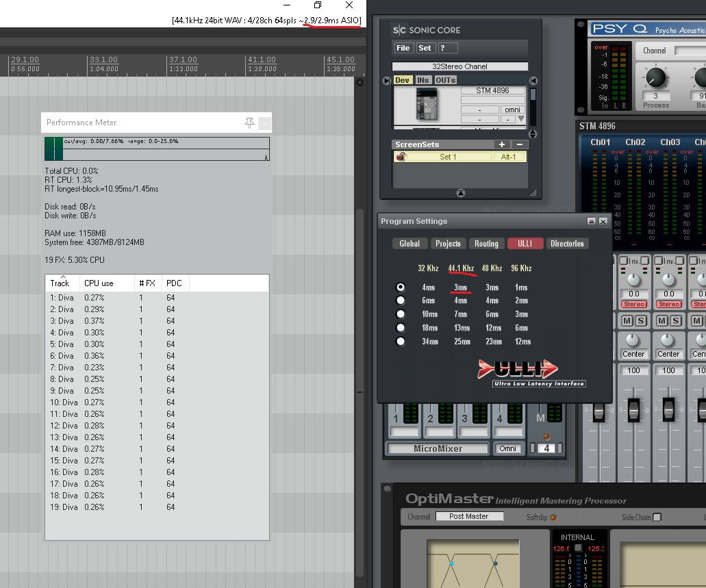Click the Alt-1 shortcut field for Set 1

pos(508,157)
